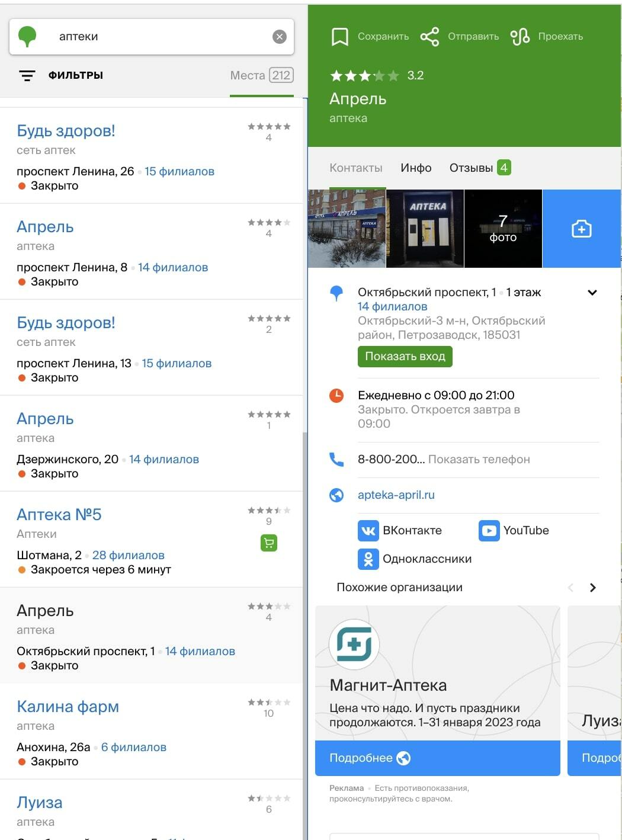Click Показать телефон link
The image size is (622, 840).
pos(479,459)
